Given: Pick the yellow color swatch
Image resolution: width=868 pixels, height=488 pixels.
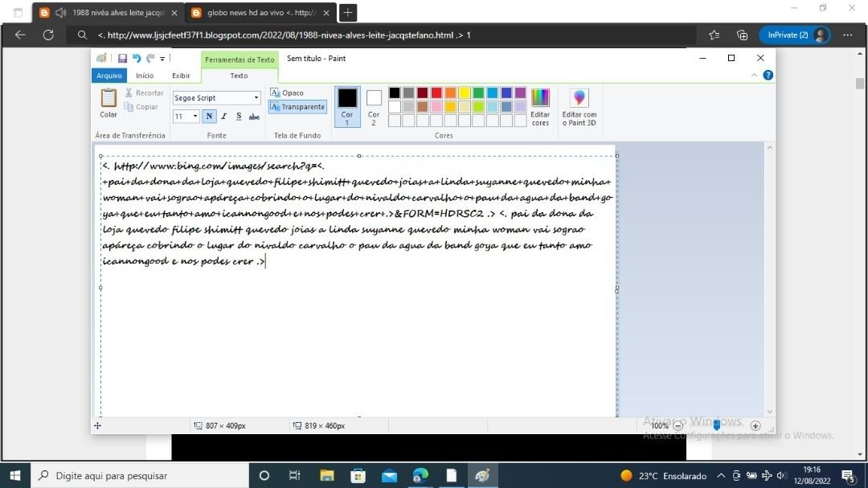Looking at the screenshot, I should (465, 92).
